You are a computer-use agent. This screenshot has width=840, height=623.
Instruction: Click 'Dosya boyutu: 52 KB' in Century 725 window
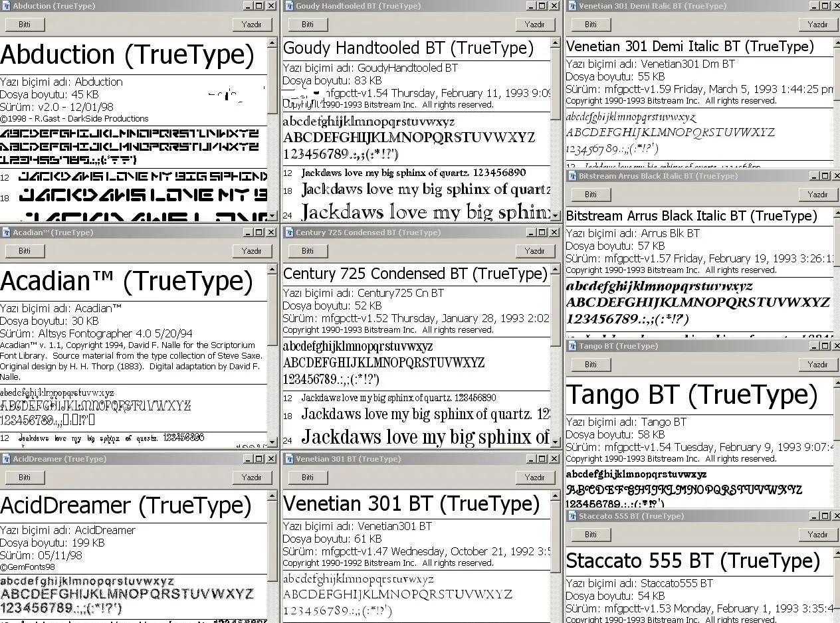pyautogui.click(x=332, y=306)
